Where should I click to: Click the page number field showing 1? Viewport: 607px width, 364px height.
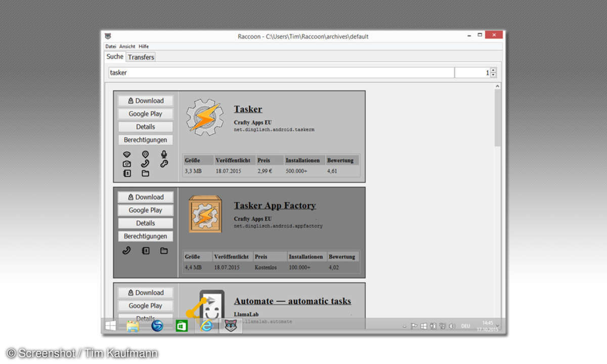472,73
